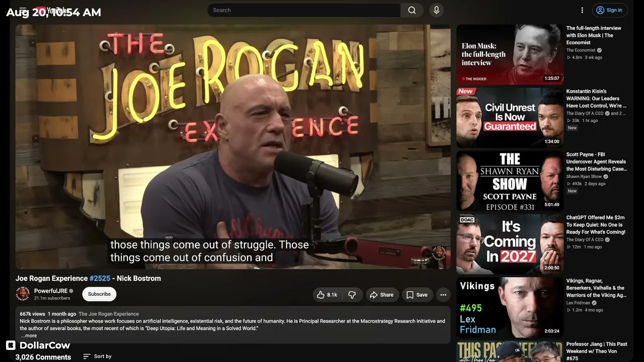Open the It's Coming In 2027 thumbnail

(x=510, y=244)
